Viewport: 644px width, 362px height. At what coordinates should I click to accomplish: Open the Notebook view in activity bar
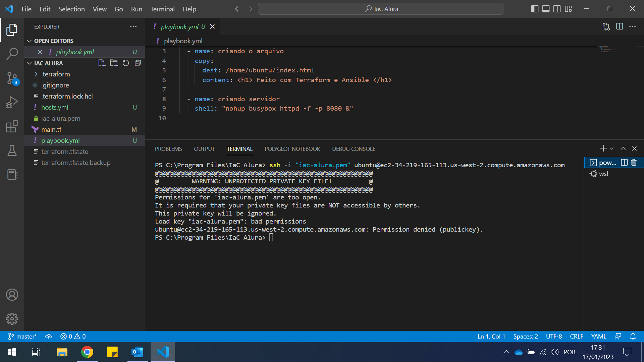pyautogui.click(x=12, y=175)
